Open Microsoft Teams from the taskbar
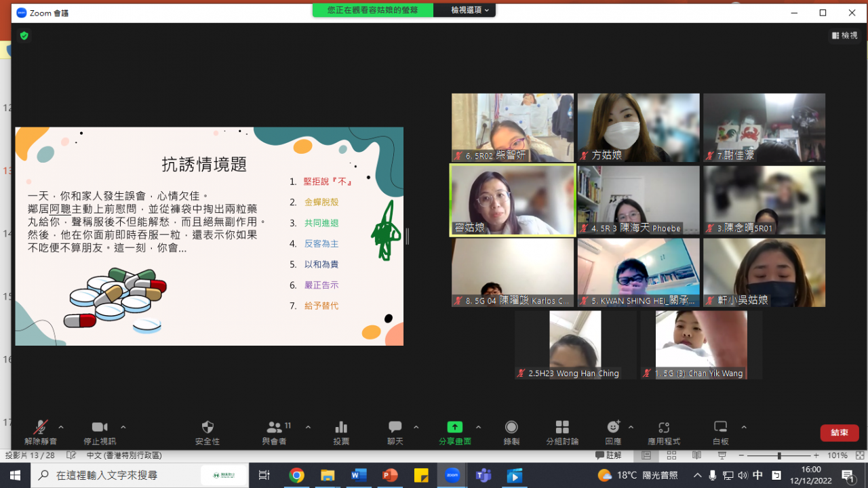 click(x=484, y=475)
